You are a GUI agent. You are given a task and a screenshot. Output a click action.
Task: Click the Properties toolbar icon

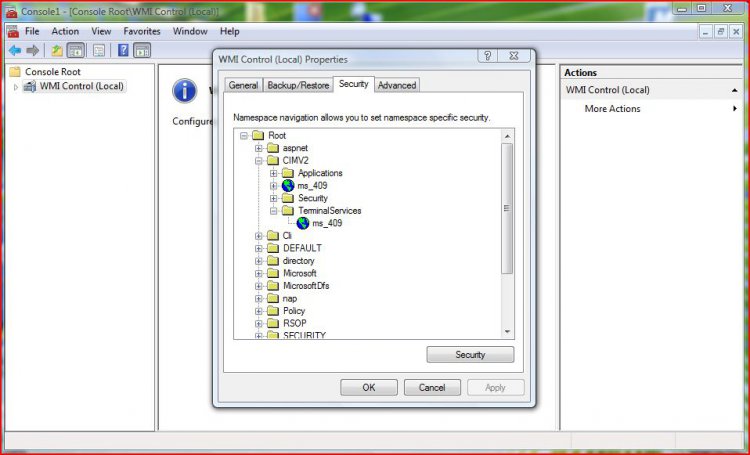click(x=99, y=50)
